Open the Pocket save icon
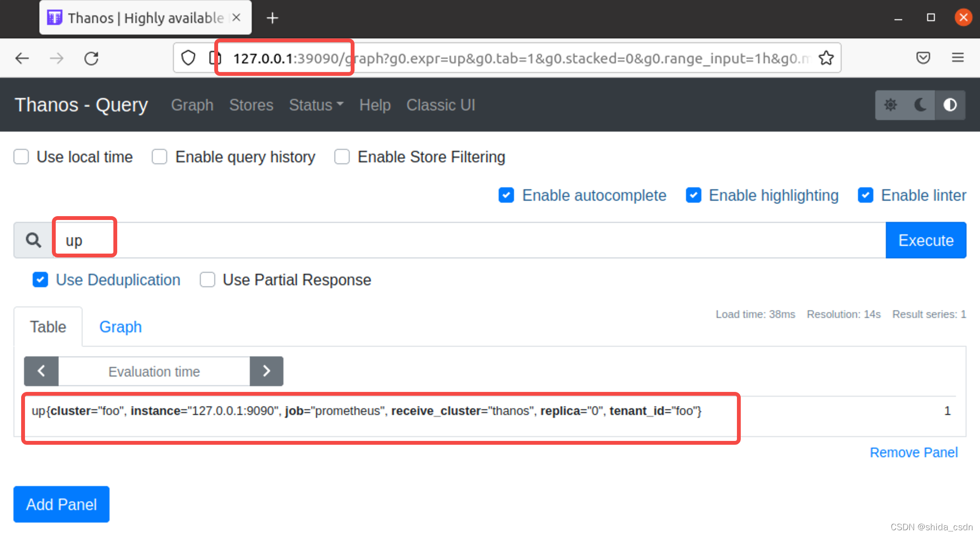Screen dimensions: 980x536 [x=923, y=58]
